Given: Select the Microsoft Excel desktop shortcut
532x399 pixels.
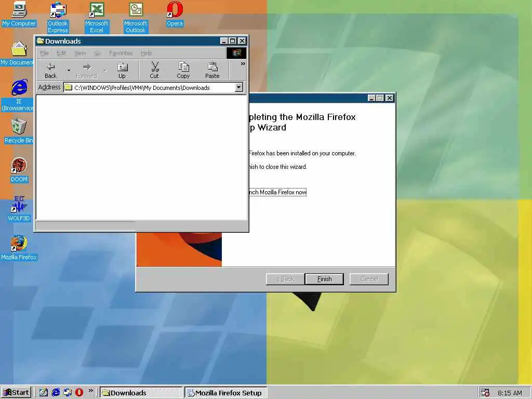Looking at the screenshot, I should pos(96,18).
